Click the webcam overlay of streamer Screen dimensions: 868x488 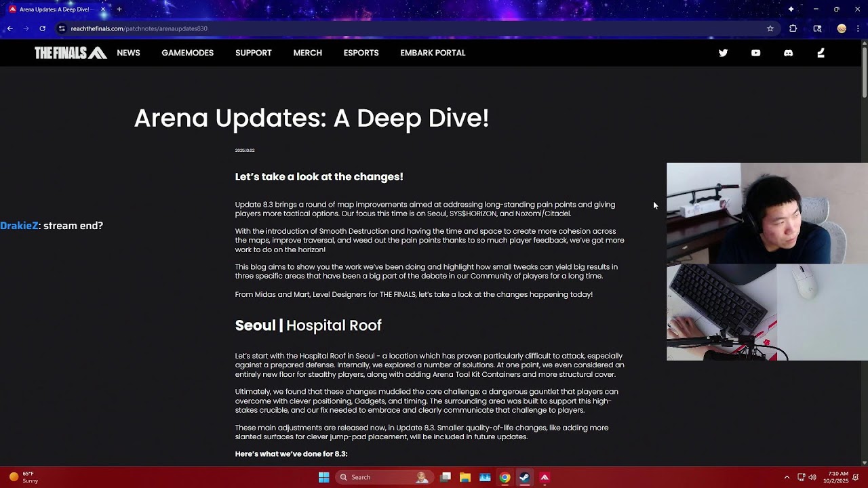tap(767, 213)
